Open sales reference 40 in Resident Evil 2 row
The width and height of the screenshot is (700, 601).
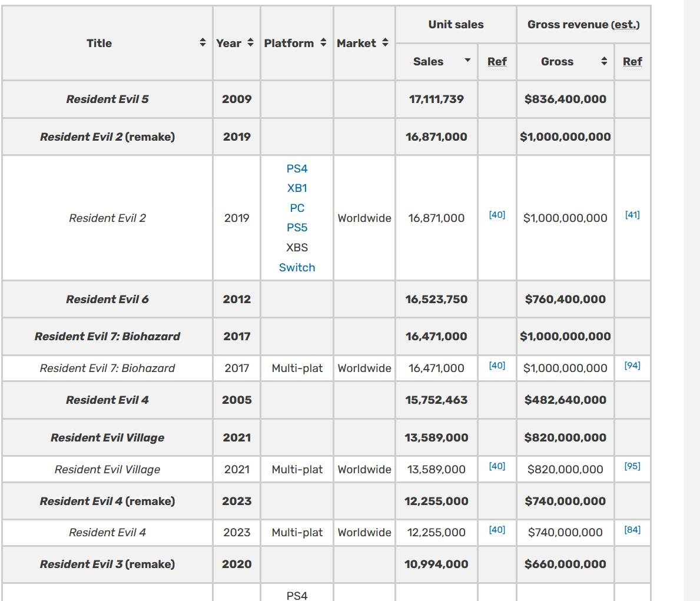click(497, 215)
